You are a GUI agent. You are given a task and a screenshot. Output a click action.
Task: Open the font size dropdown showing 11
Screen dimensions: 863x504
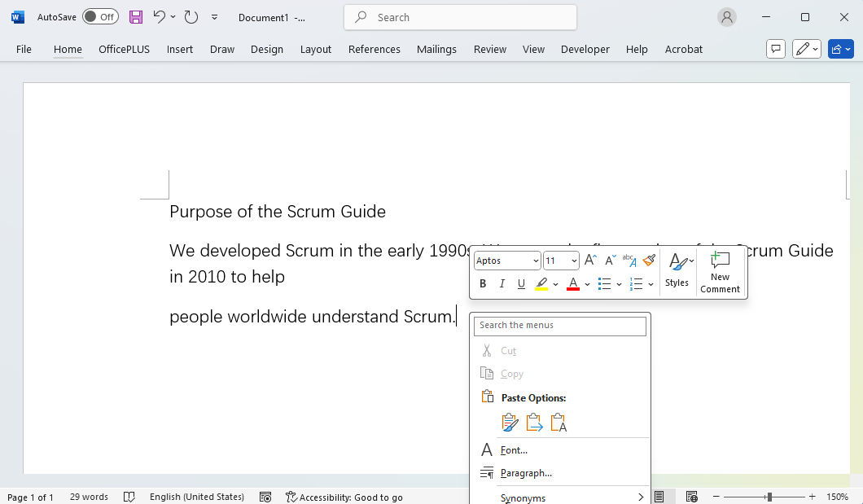click(x=561, y=260)
